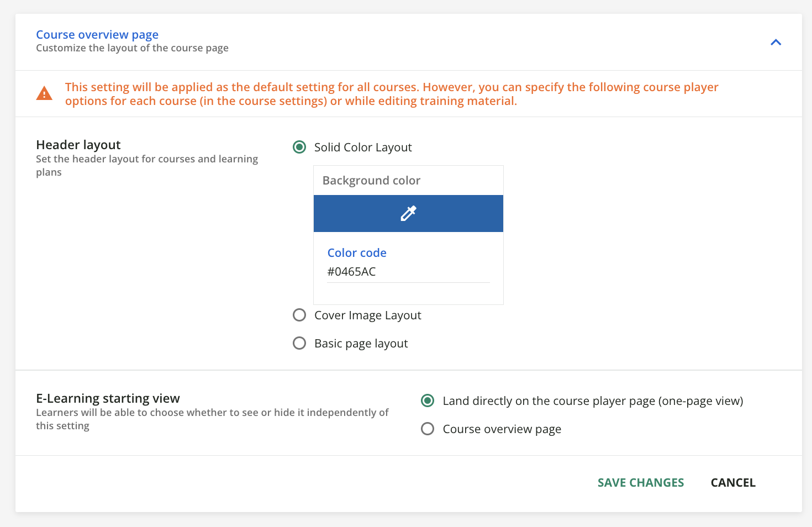
Task: Click the orange warning message text
Action: (x=392, y=94)
